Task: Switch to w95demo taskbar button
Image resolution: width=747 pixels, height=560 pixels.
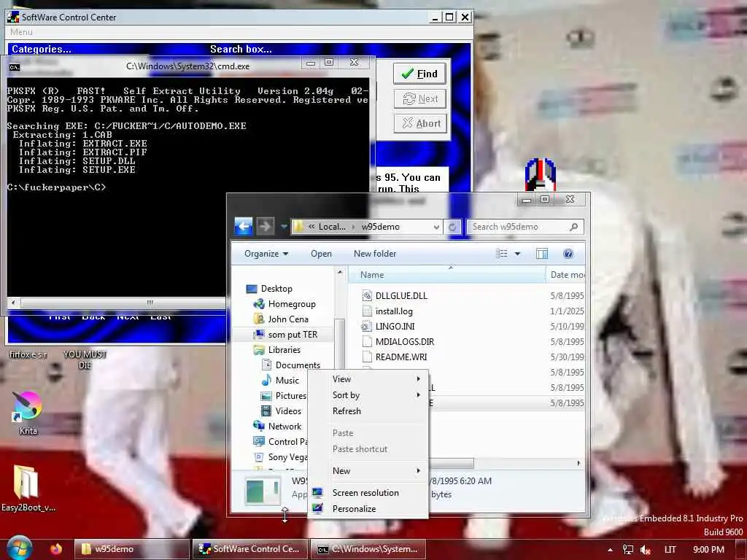Action: tap(131, 549)
